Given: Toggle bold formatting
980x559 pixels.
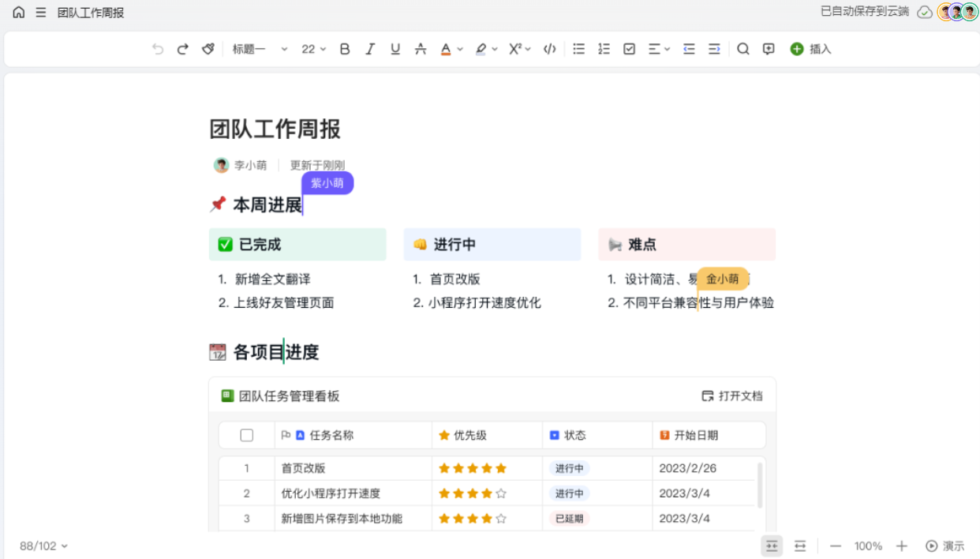Looking at the screenshot, I should pyautogui.click(x=345, y=49).
